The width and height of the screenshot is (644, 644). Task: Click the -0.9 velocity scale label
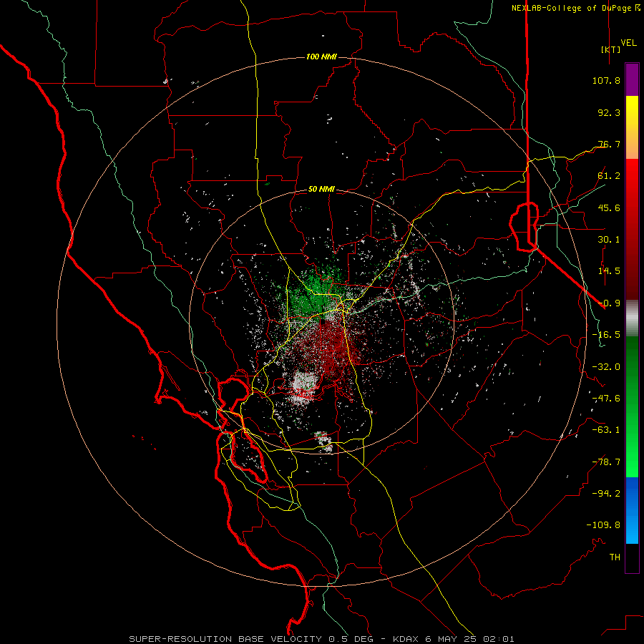(609, 303)
